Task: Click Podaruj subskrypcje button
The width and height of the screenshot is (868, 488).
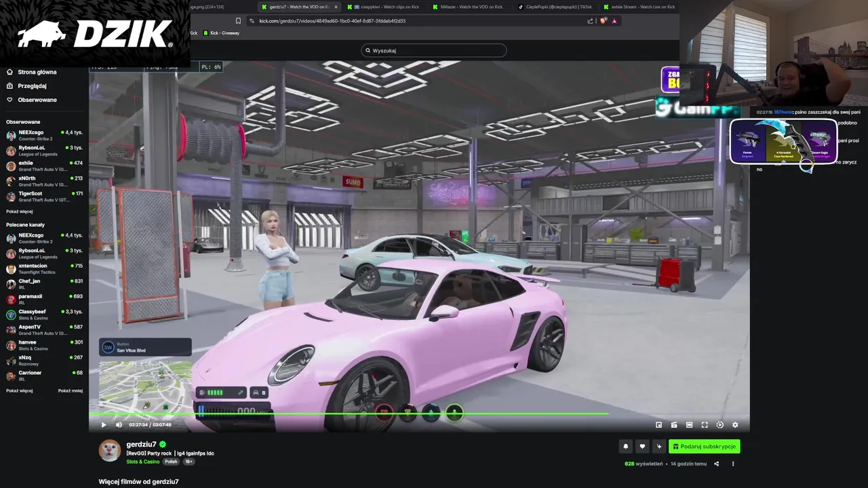Action: (704, 447)
